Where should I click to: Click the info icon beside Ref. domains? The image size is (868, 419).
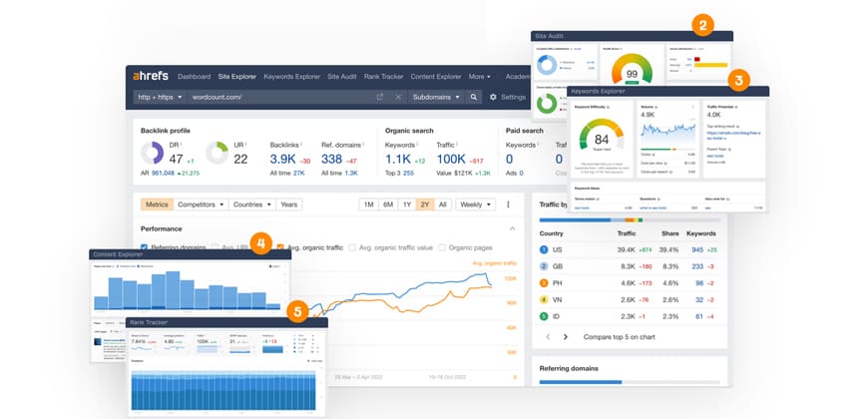click(x=363, y=145)
